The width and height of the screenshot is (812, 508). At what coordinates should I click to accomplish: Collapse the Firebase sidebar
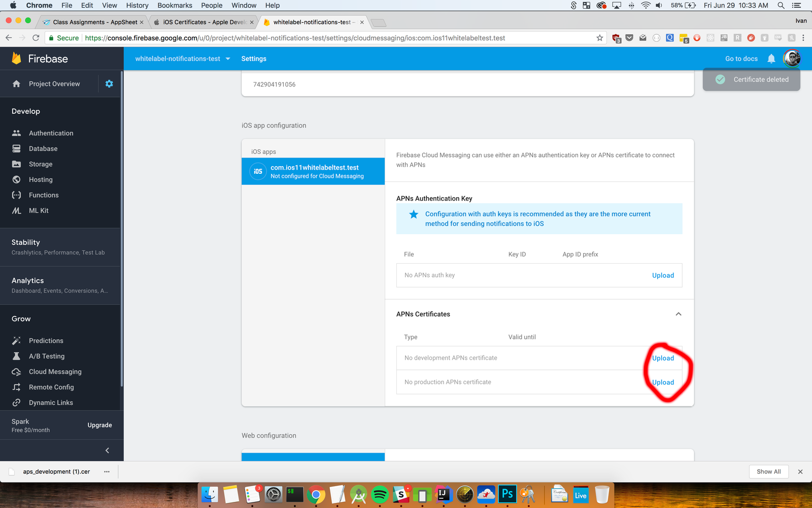click(x=107, y=451)
